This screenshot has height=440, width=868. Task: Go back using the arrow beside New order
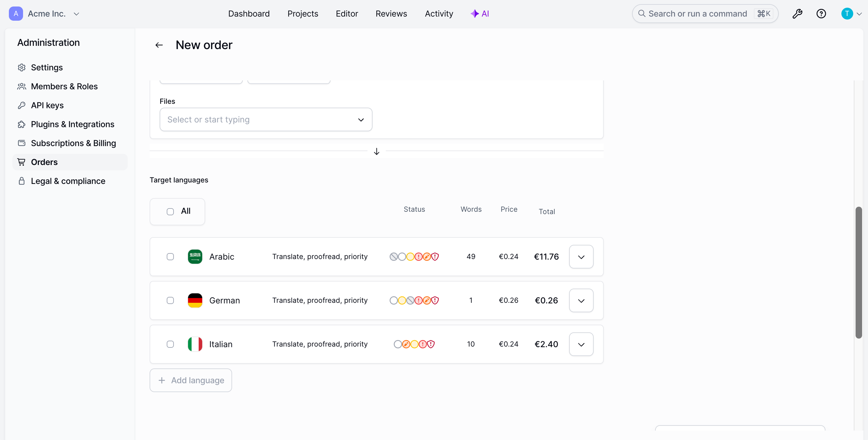[159, 45]
